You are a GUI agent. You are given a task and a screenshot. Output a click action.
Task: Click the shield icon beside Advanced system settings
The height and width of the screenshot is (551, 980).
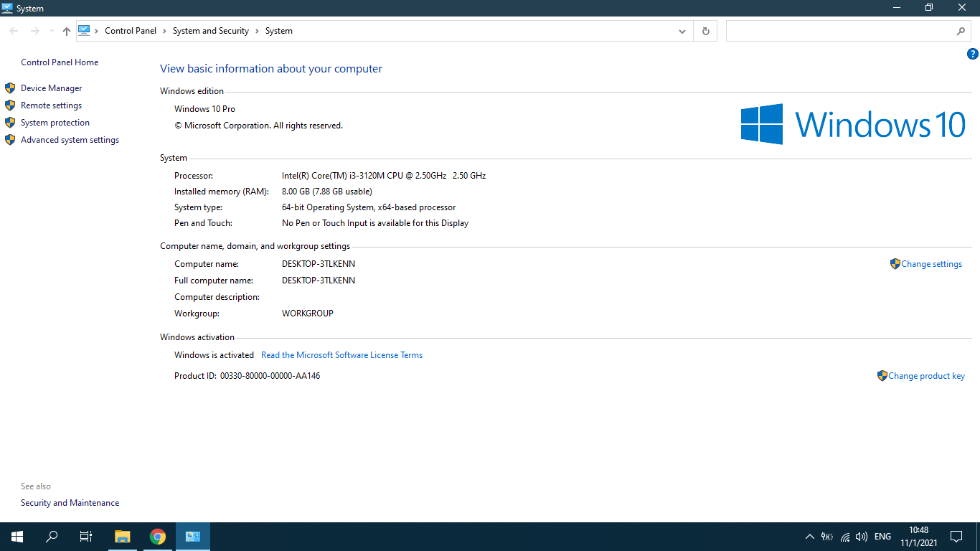10,140
